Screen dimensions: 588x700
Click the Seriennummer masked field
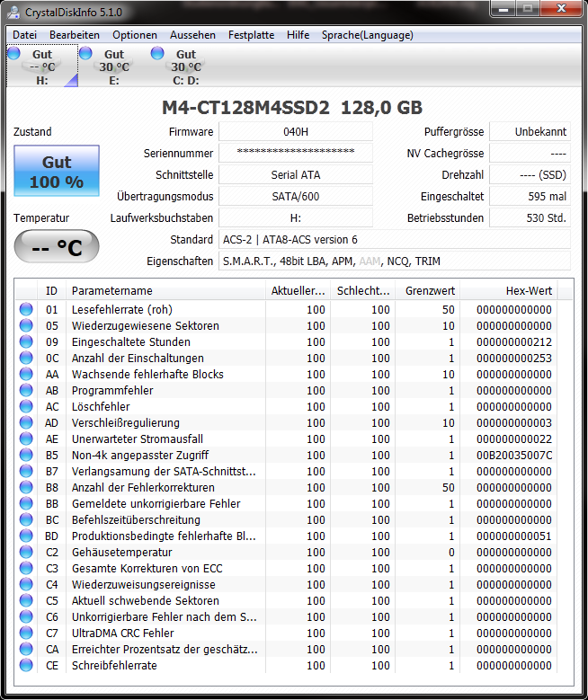pyautogui.click(x=296, y=153)
